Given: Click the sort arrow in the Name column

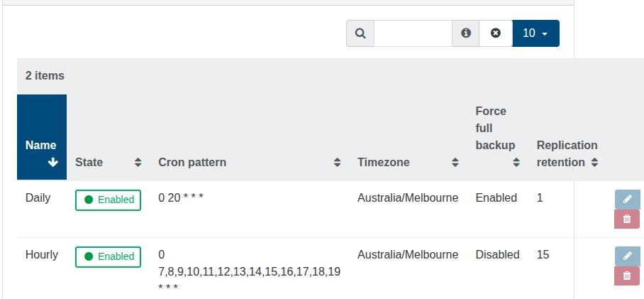Looking at the screenshot, I should tap(52, 163).
